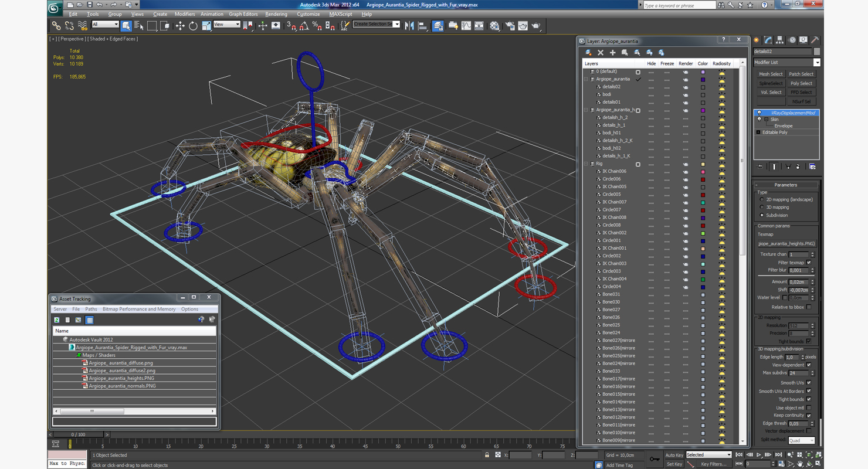Click the Set Key button
The height and width of the screenshot is (469, 868).
[x=674, y=464]
